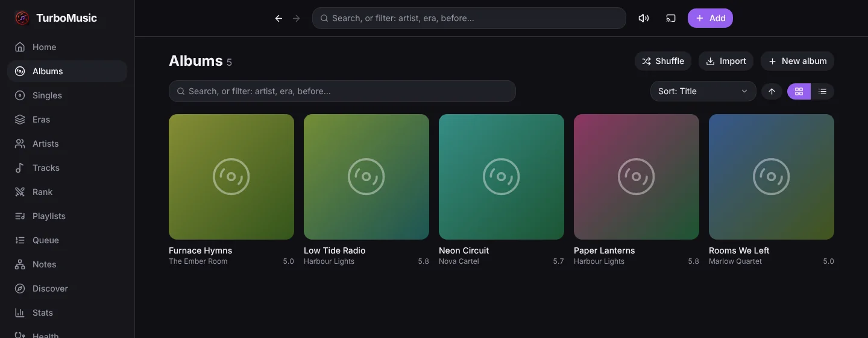Viewport: 868px width, 338px height.
Task: Click the Stats bar chart icon
Action: click(20, 313)
